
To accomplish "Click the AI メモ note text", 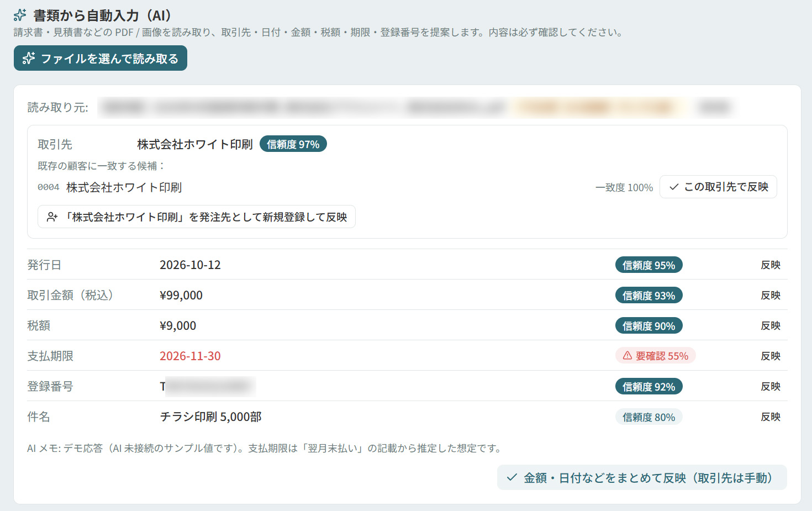I will pyautogui.click(x=265, y=448).
